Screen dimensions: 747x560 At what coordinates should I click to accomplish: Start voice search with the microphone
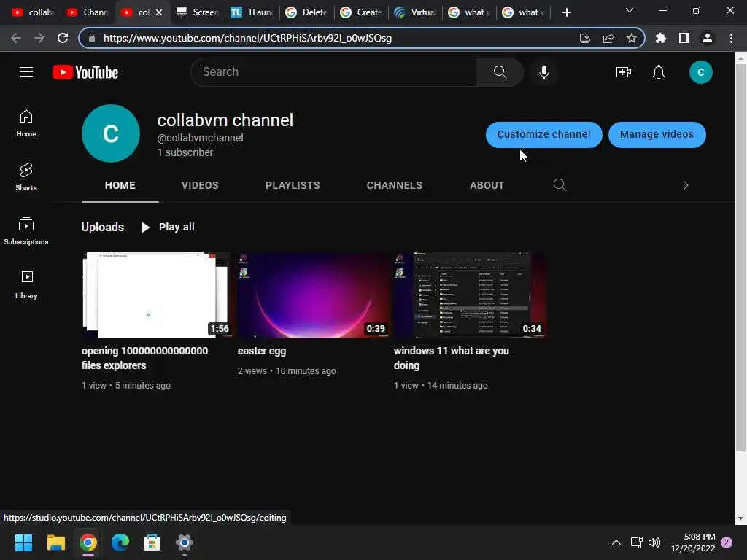tap(543, 72)
